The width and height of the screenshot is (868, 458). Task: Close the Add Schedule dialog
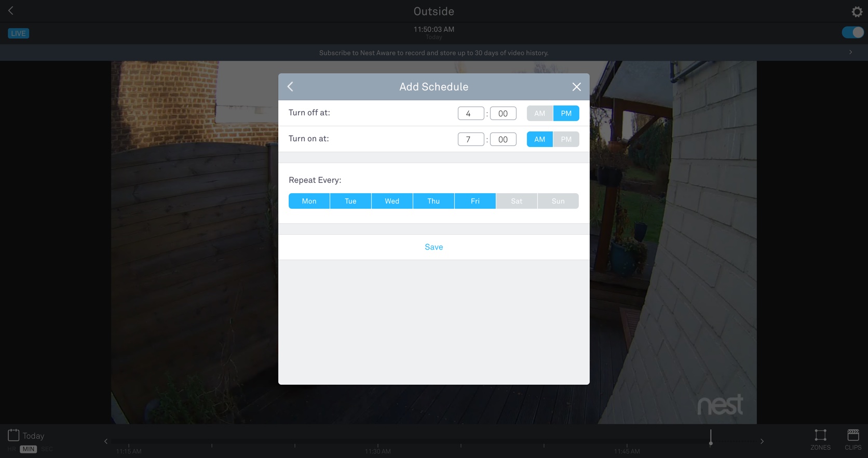pyautogui.click(x=576, y=87)
